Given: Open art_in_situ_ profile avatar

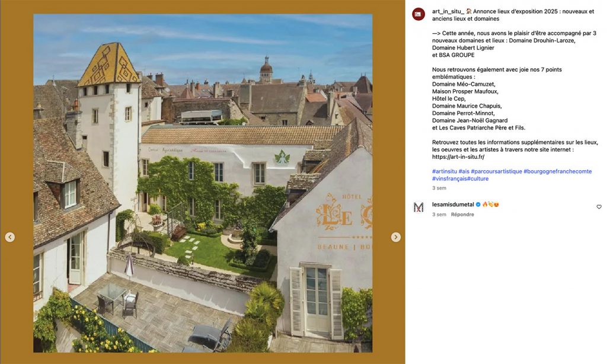Looking at the screenshot, I should (418, 14).
